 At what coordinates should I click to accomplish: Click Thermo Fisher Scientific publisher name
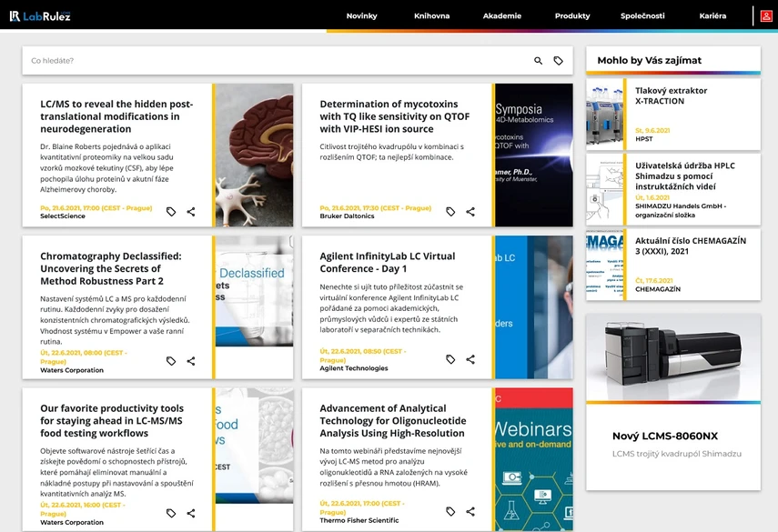(x=359, y=520)
